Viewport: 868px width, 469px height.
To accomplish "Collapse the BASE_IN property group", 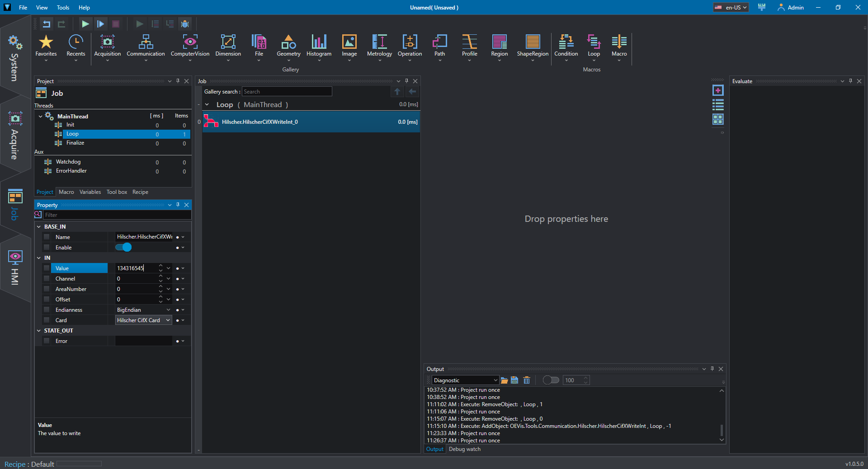I will tap(39, 227).
